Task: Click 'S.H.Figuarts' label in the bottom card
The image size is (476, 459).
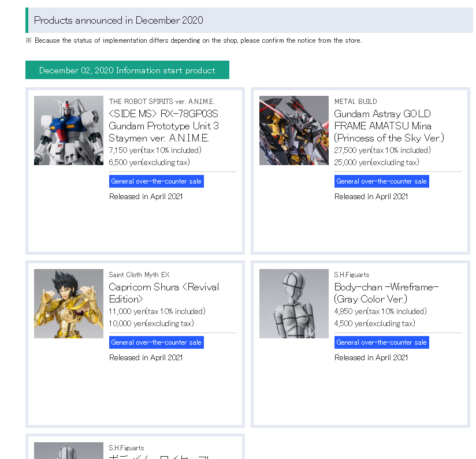Action: click(x=127, y=448)
